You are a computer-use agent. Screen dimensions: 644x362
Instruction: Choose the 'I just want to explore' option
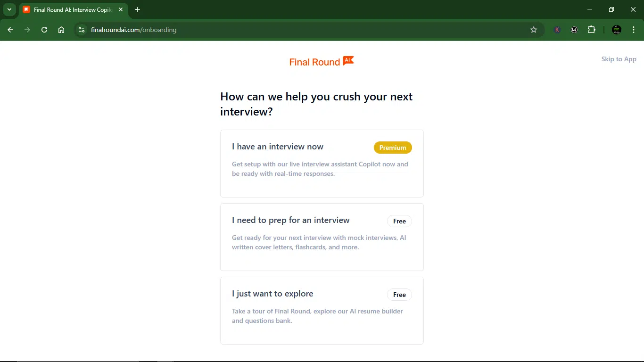(322, 311)
